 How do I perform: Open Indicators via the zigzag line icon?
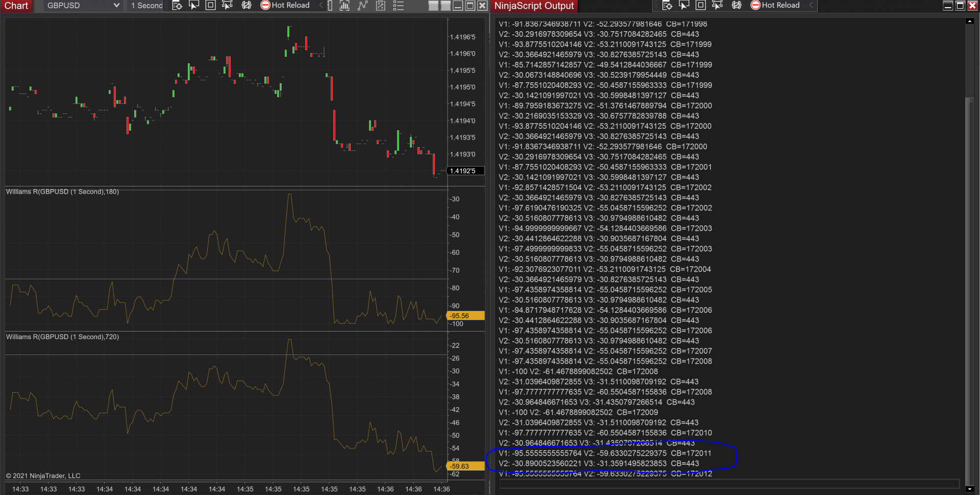click(362, 6)
